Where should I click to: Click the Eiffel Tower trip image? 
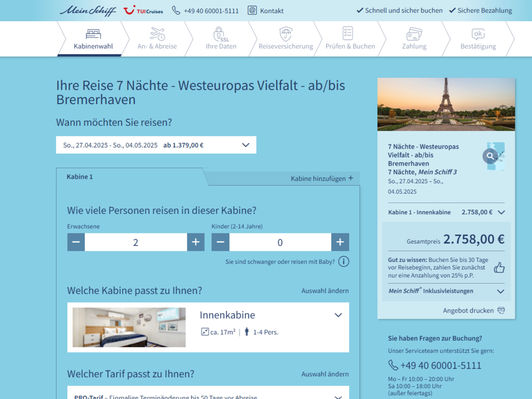tap(446, 104)
